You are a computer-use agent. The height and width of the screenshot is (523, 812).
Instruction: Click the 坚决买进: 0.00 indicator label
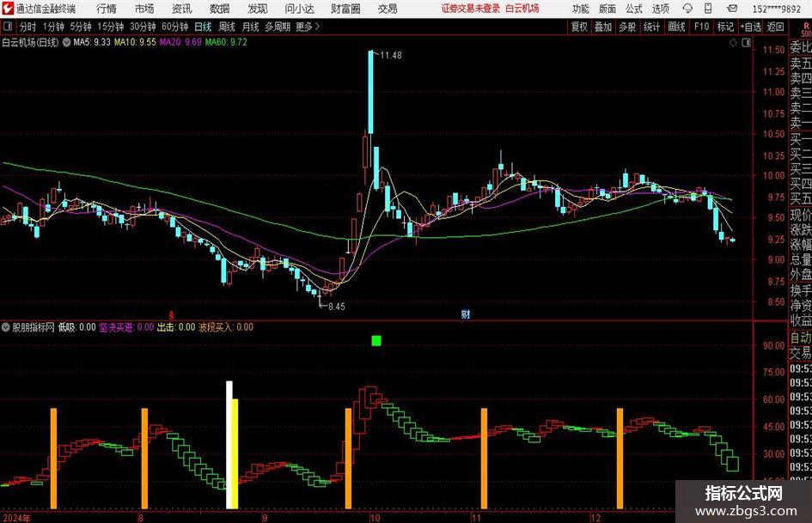tap(126, 327)
